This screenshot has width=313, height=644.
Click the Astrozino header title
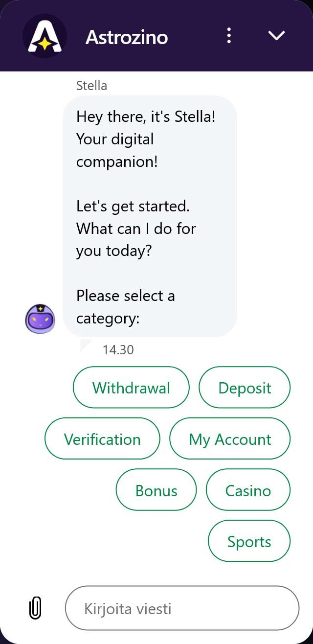[127, 37]
